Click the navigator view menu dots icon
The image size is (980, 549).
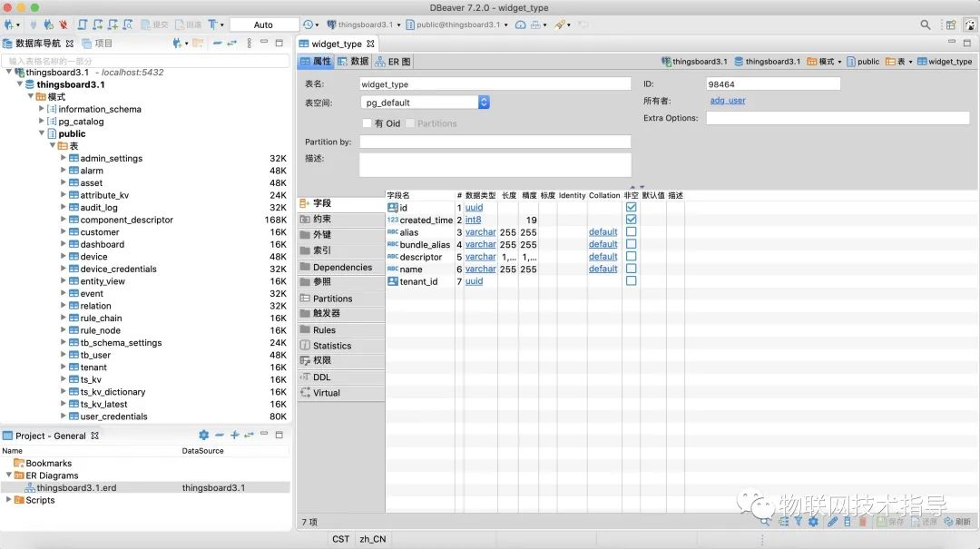point(250,44)
